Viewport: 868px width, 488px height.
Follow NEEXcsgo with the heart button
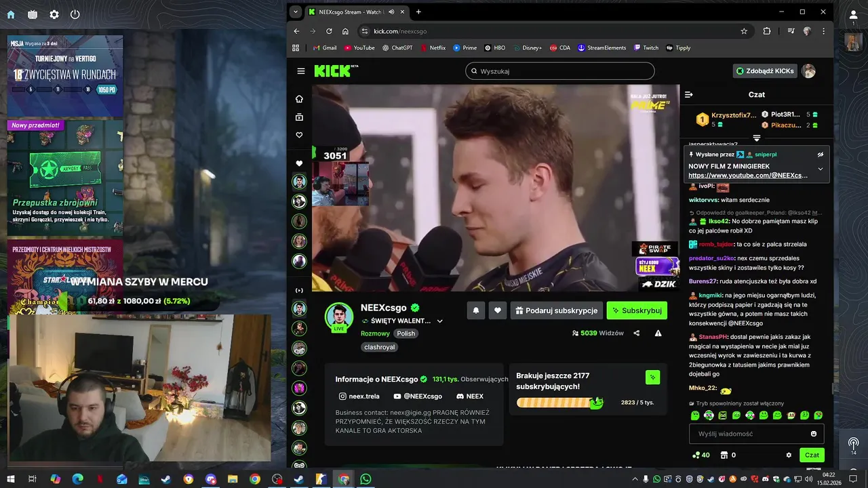pyautogui.click(x=498, y=310)
